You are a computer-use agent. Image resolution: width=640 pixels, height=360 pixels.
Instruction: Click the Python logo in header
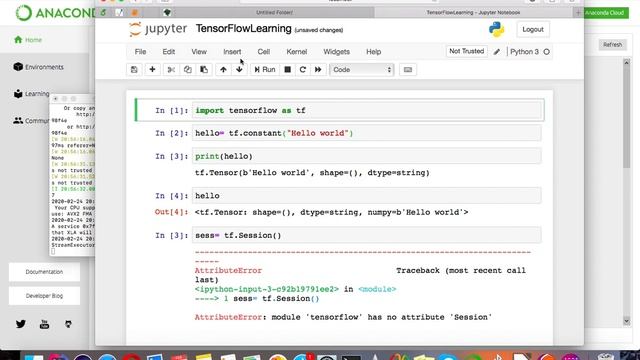pos(496,29)
